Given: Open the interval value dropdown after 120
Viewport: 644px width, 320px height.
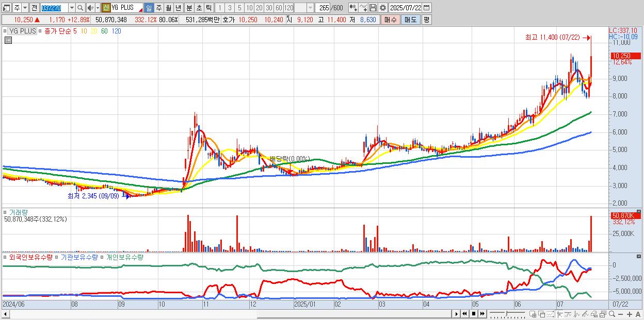Looking at the screenshot, I should coord(311,8).
